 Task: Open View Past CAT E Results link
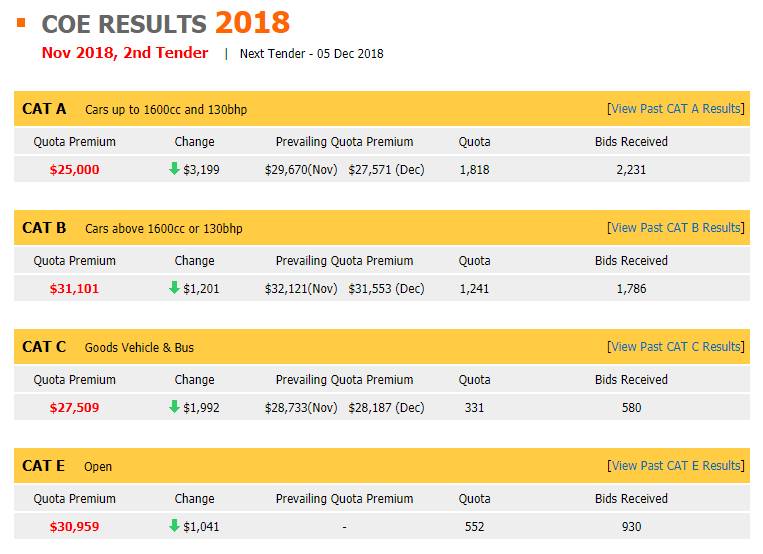(x=676, y=466)
